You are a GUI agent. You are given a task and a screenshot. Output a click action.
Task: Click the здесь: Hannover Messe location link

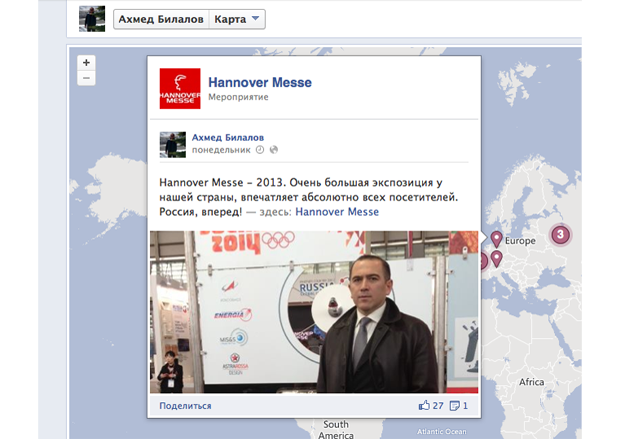[337, 212]
